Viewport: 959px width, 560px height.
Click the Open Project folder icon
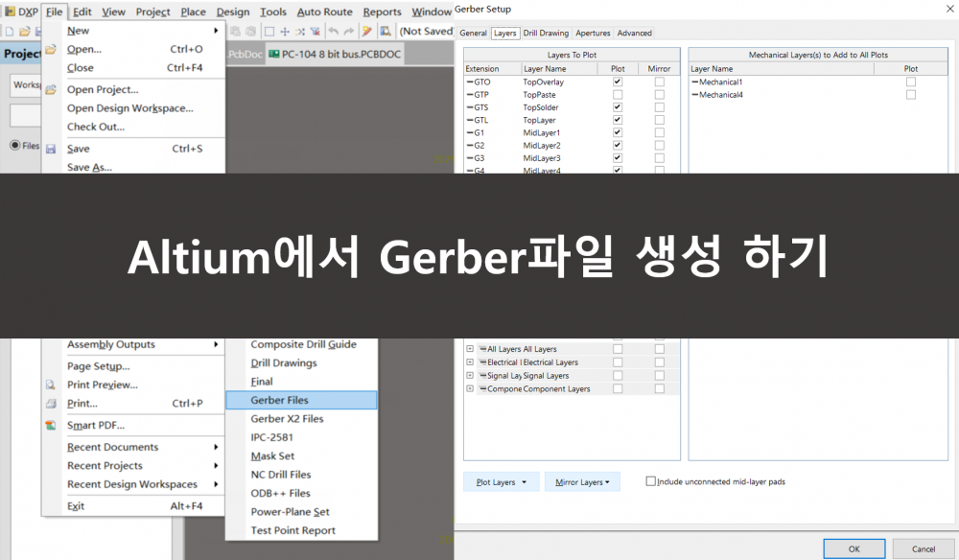(51, 89)
